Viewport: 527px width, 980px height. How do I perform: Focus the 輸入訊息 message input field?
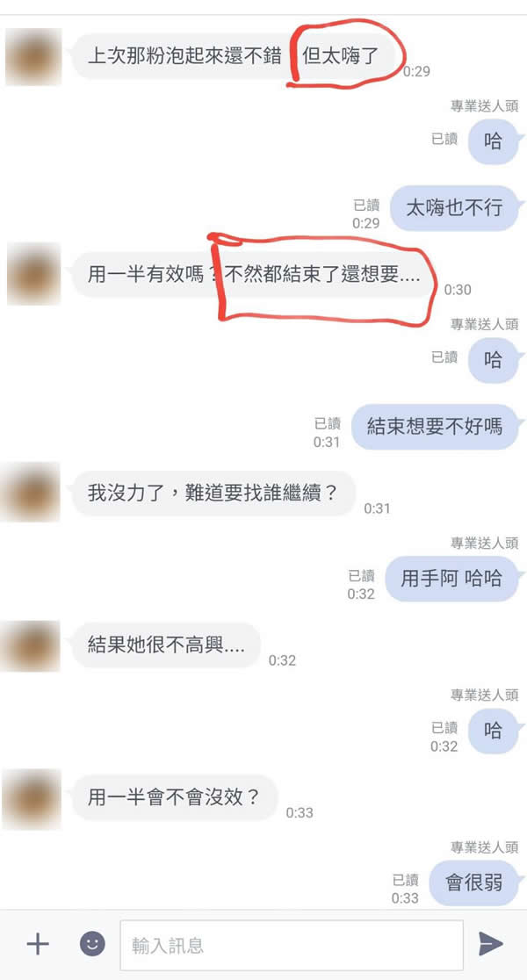coord(292,945)
